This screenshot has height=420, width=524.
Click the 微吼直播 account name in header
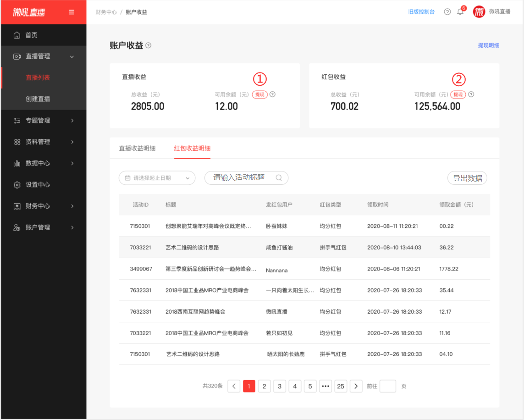coord(500,12)
